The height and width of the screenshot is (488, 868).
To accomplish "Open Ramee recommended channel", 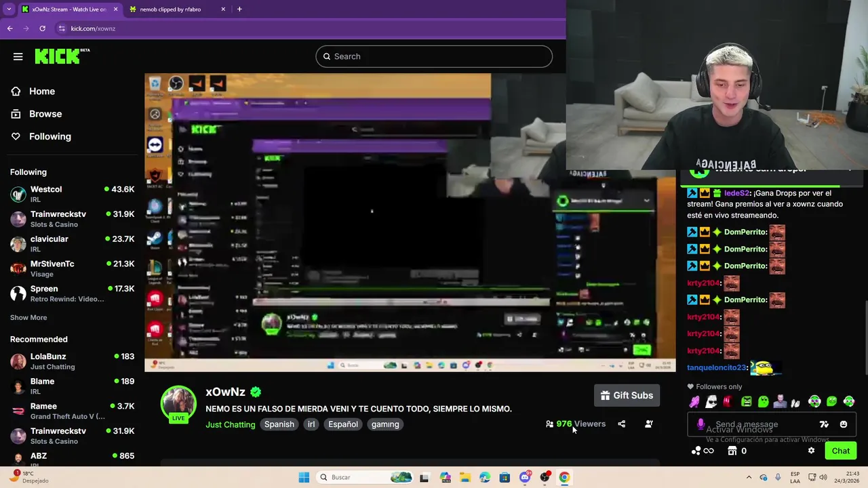I will 72,411.
